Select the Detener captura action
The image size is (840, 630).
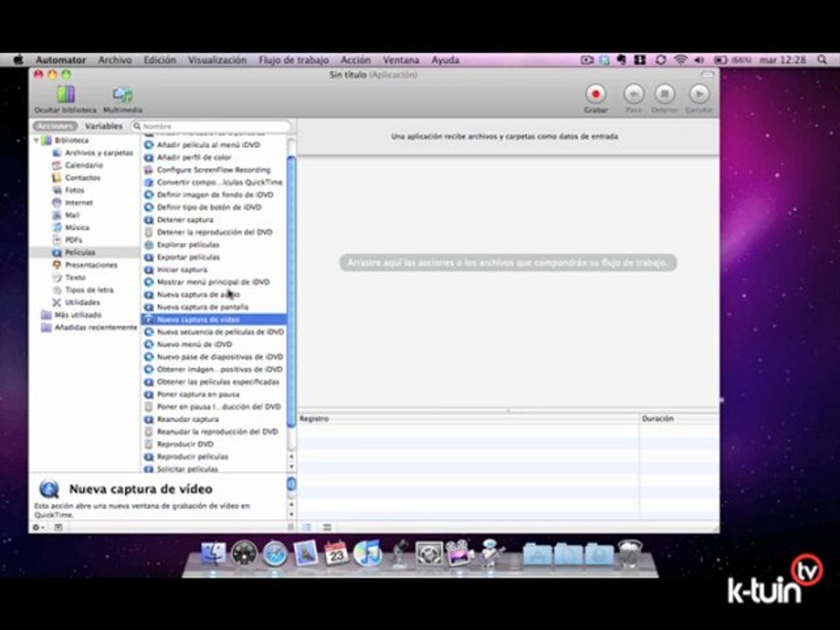click(x=185, y=220)
